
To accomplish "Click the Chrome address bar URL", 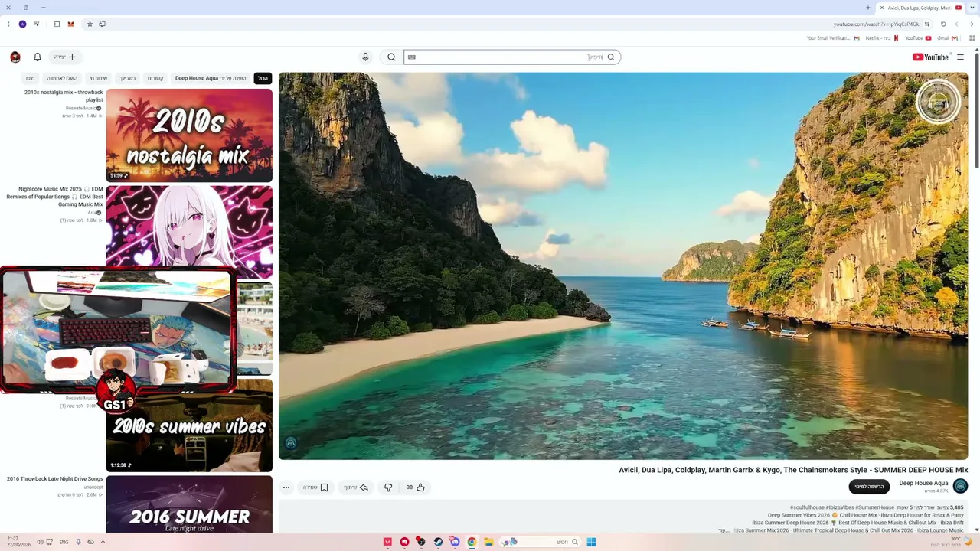I will [876, 24].
